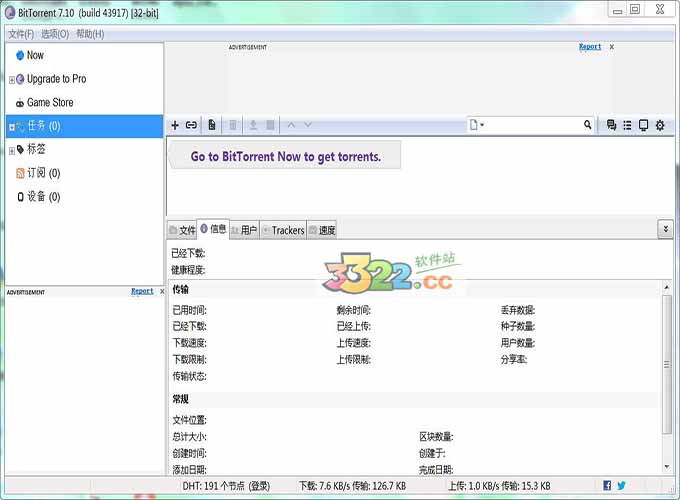680x500 pixels.
Task: Open the search provider dropdown arrow
Action: pos(482,125)
